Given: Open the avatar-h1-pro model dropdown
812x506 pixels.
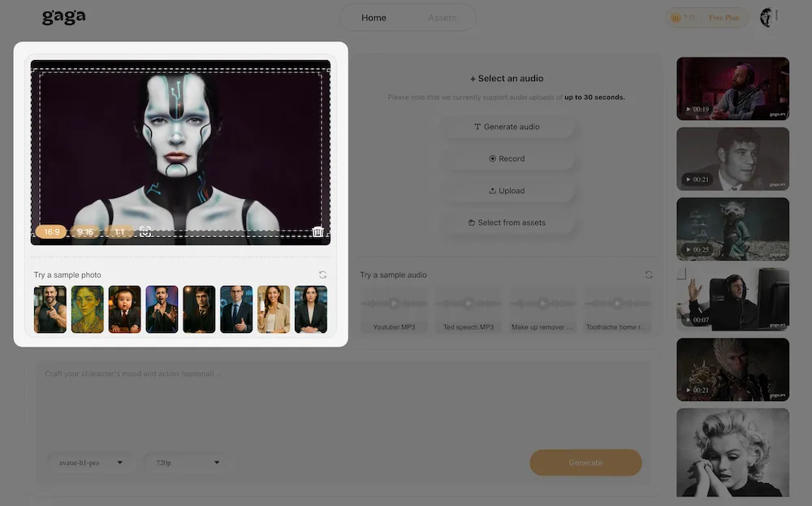Looking at the screenshot, I should pos(90,463).
